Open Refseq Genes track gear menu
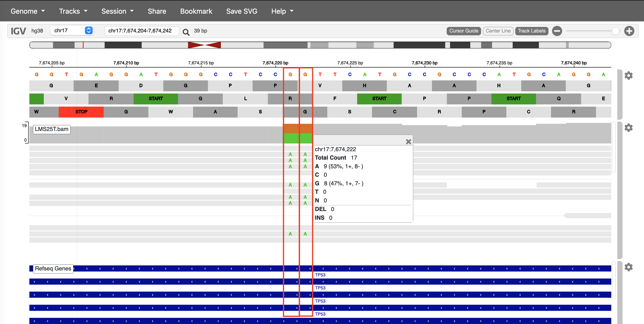Viewport: 644px width, 324px height. coord(629,267)
